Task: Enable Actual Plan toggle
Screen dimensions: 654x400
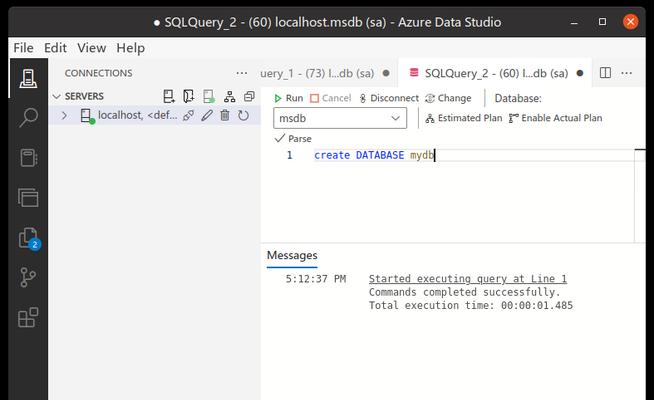Action: point(556,118)
